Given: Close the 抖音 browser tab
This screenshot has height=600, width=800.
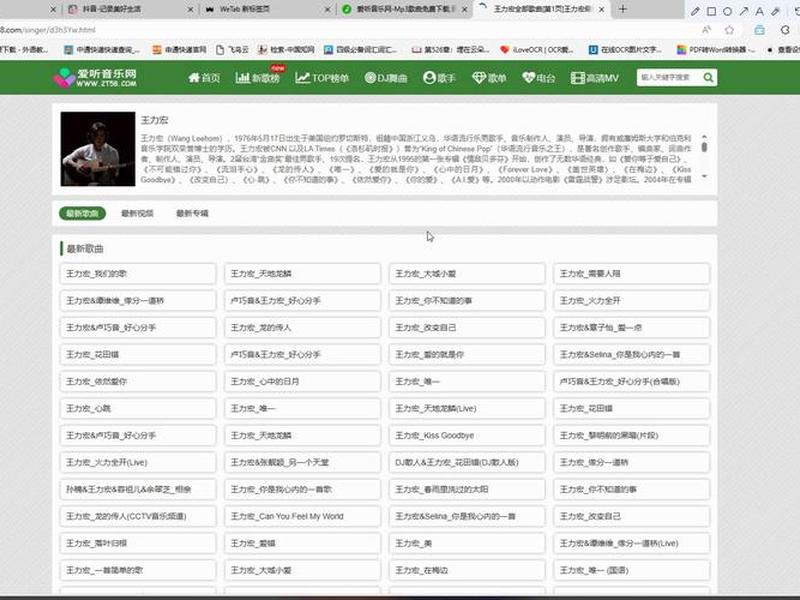Looking at the screenshot, I should pyautogui.click(x=190, y=9).
